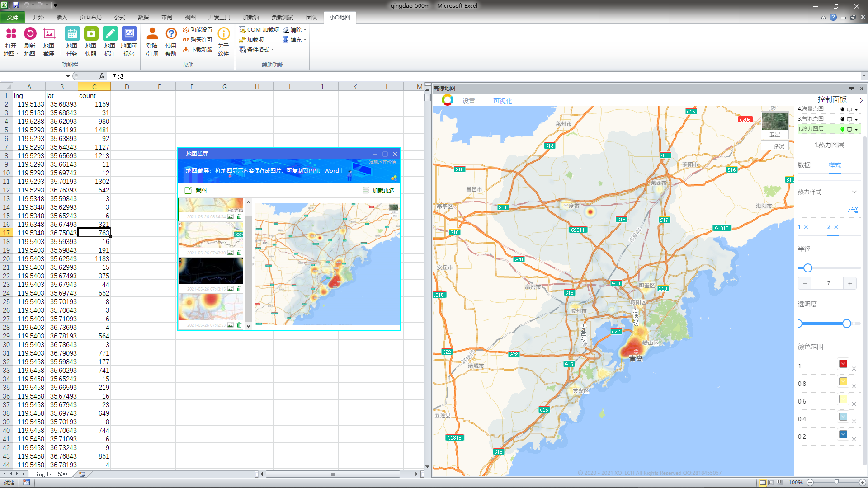The image size is (868, 488).
Task: Click the 登陆/注册 login icon
Action: click(152, 34)
